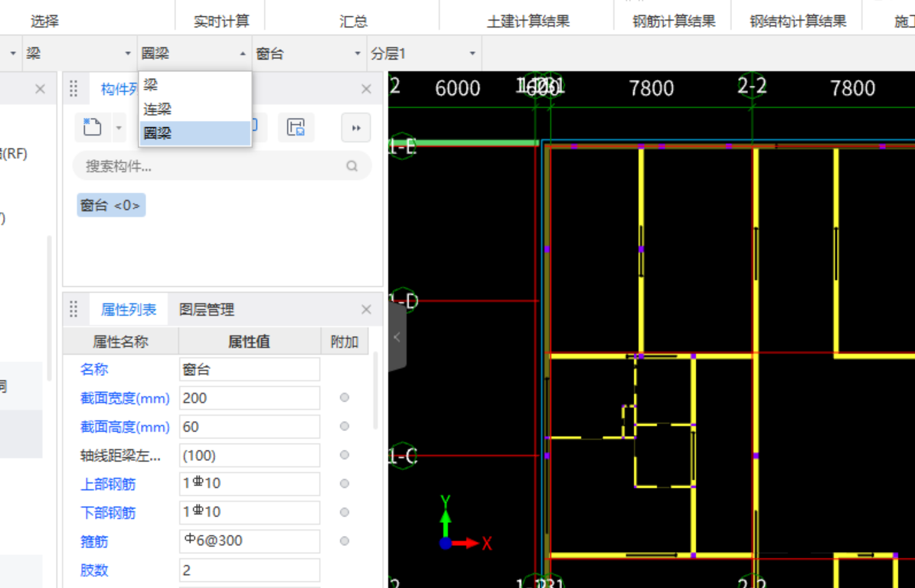Click the 搜索构件 search field

(x=222, y=166)
